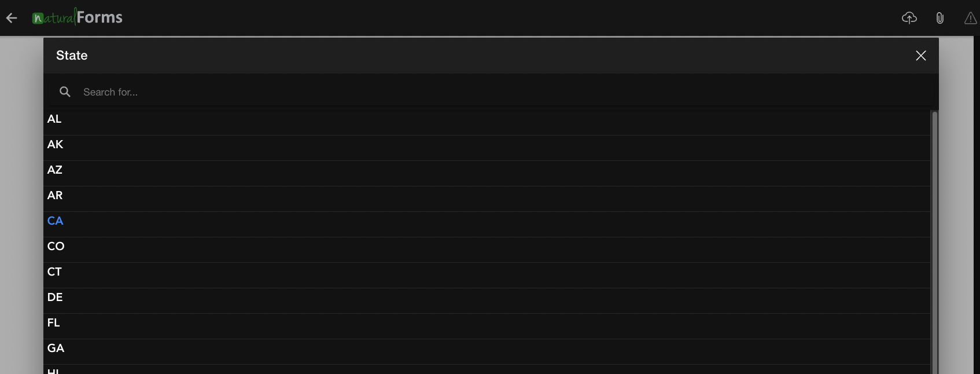Image resolution: width=980 pixels, height=374 pixels.
Task: Select AL from the state list
Action: pyautogui.click(x=487, y=119)
